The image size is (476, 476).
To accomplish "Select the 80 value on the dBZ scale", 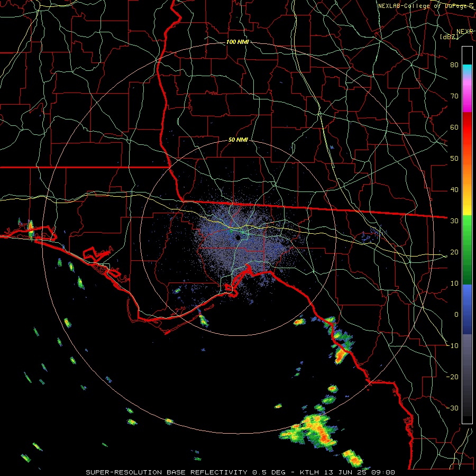I will tap(454, 65).
